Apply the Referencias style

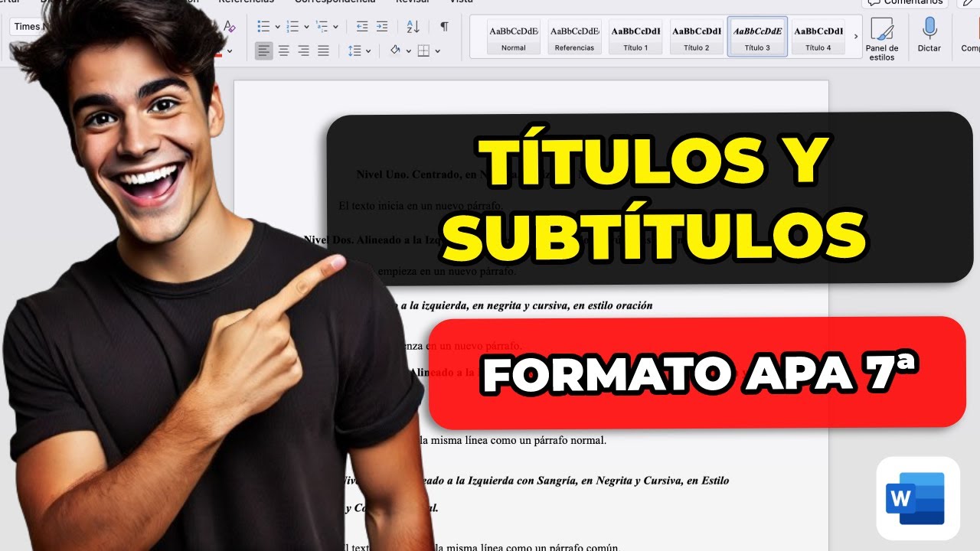574,37
